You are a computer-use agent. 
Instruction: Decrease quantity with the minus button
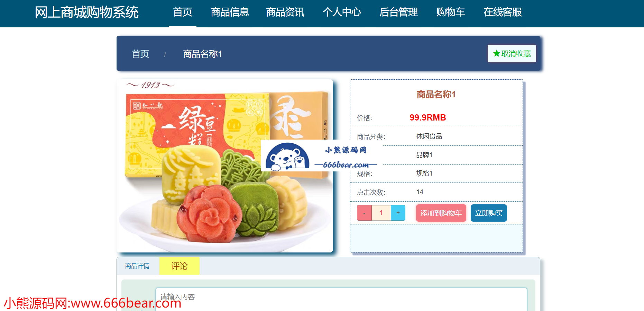[364, 213]
